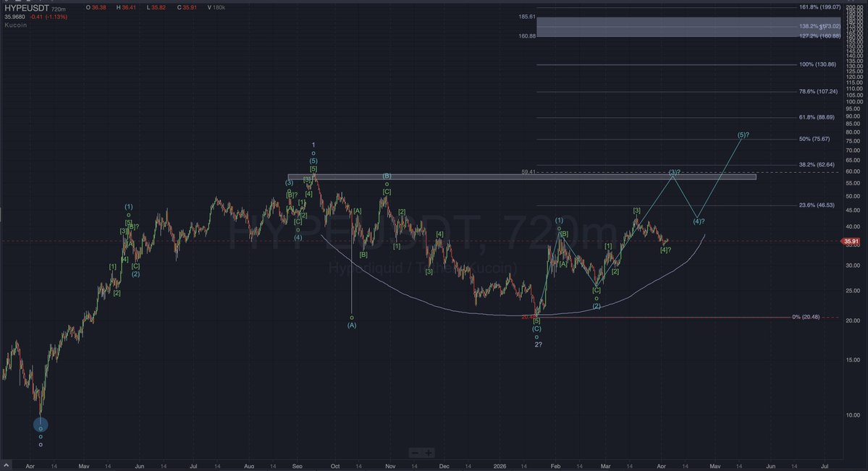The height and width of the screenshot is (471, 868).
Task: Click the 15.00 level on the price axis
Action: tap(853, 360)
